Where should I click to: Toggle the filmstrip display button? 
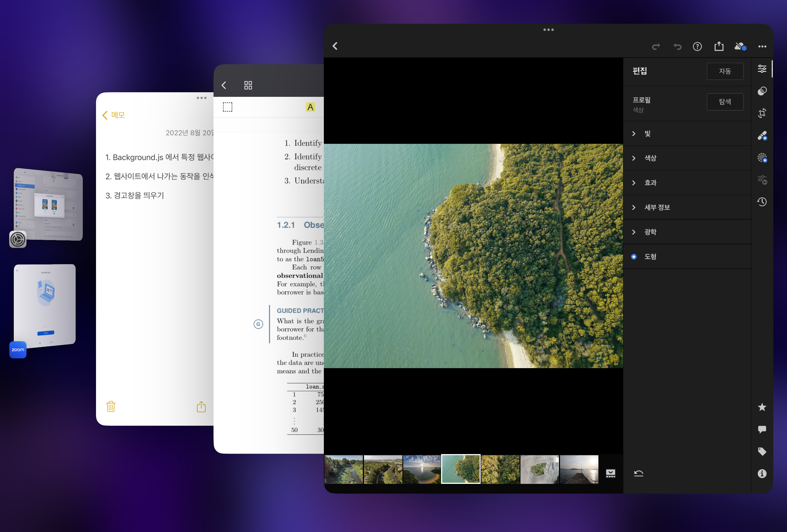click(x=610, y=473)
